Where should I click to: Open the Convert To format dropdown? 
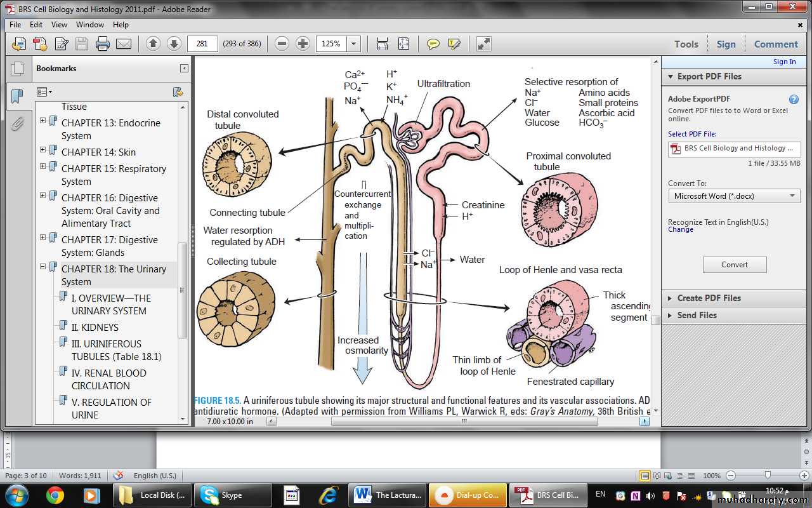point(734,196)
